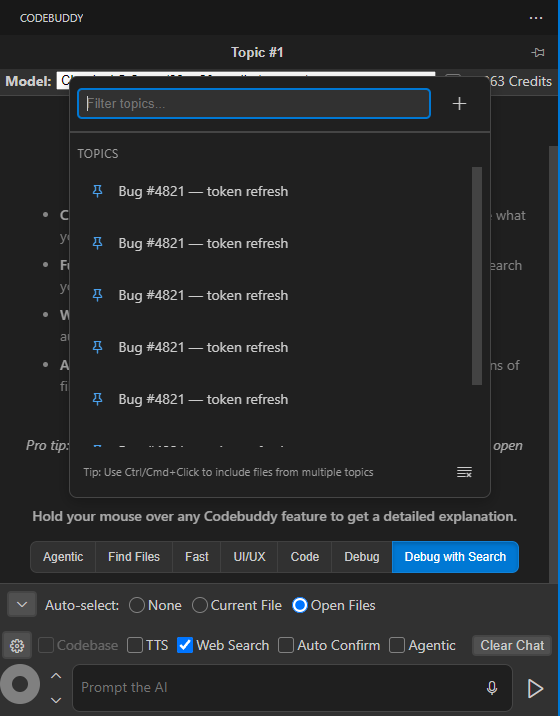
Task: Add a new topic with the plus icon
Action: point(459,104)
